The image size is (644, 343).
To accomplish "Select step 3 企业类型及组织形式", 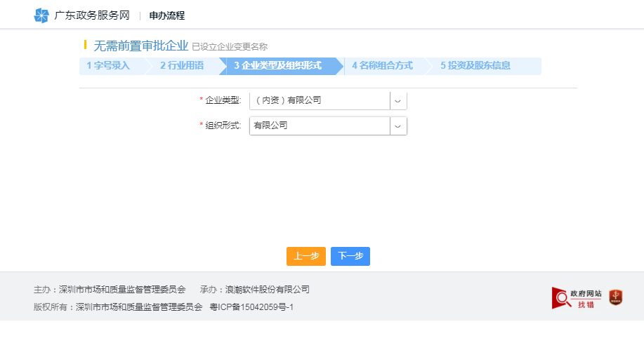I will (x=277, y=66).
